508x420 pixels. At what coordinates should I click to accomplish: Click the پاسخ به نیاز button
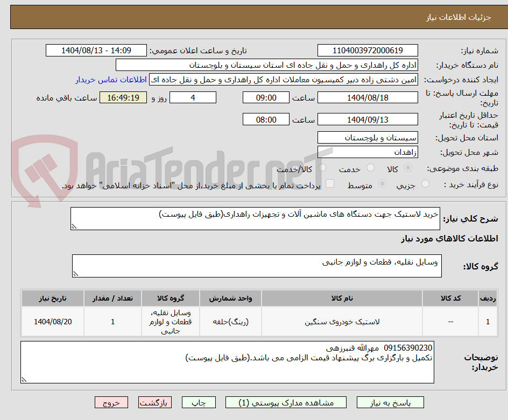389,402
